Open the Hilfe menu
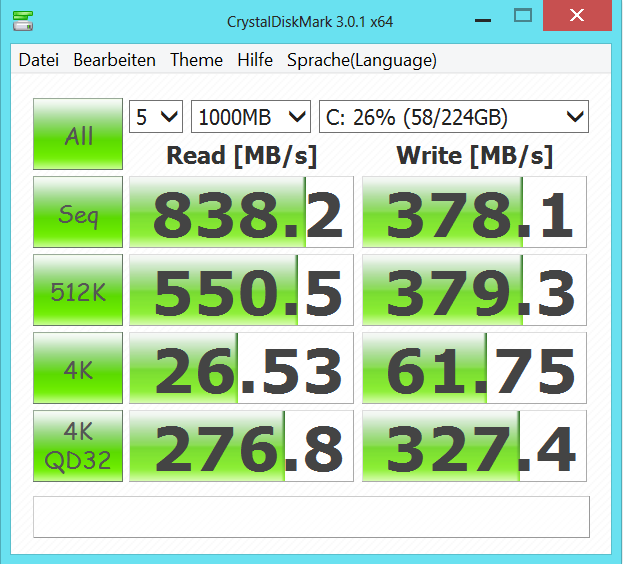Image resolution: width=623 pixels, height=564 pixels. click(255, 60)
